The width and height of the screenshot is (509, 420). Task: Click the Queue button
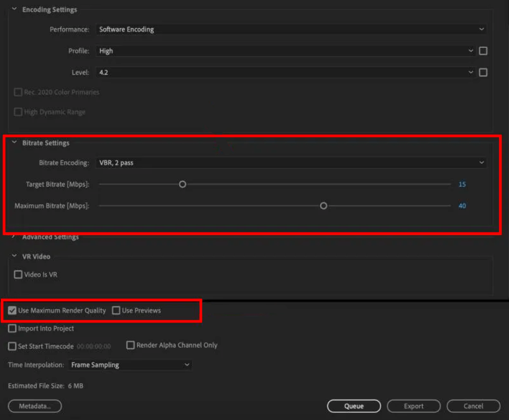354,406
